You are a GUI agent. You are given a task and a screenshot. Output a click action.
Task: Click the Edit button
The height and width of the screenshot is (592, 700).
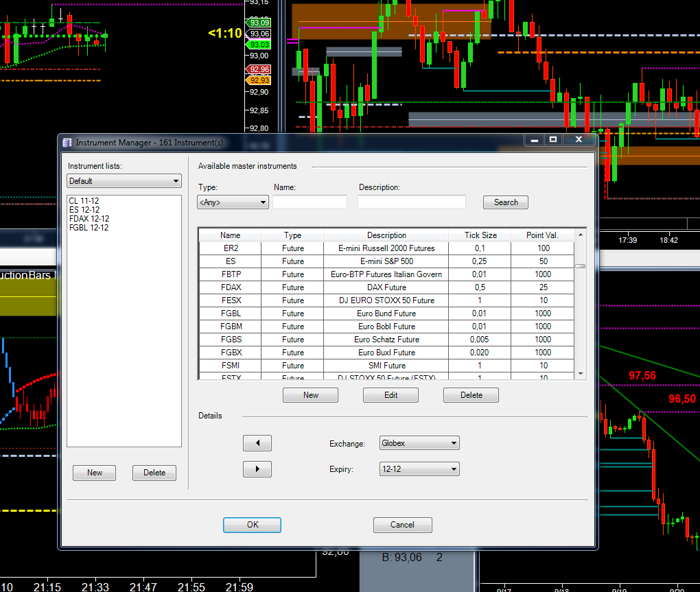point(390,395)
